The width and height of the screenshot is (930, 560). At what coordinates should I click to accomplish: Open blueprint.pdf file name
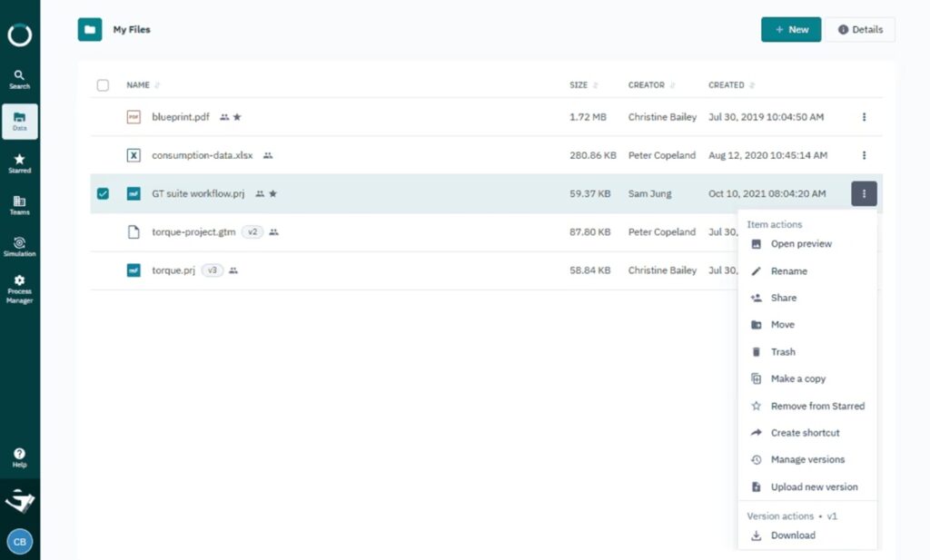pos(181,117)
